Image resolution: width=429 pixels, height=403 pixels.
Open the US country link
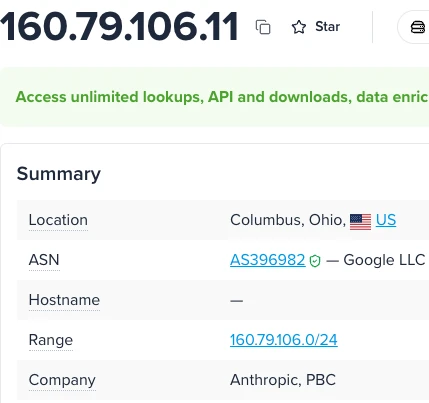(386, 220)
